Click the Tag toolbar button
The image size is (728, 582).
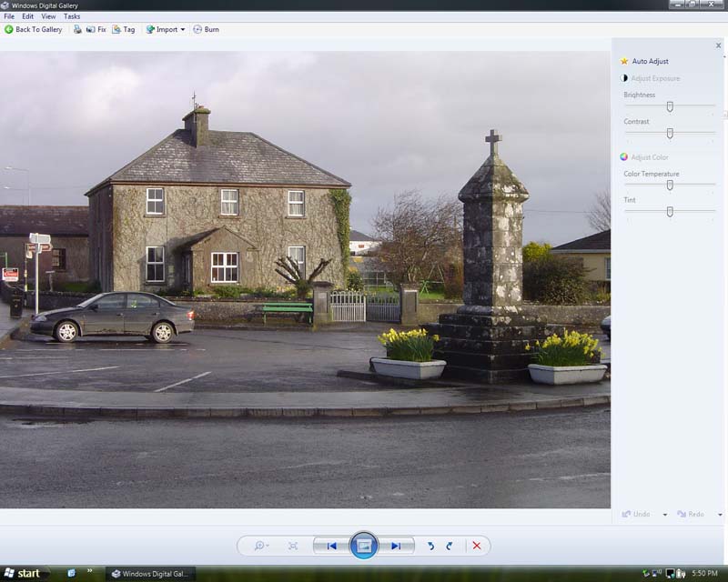[x=123, y=29]
